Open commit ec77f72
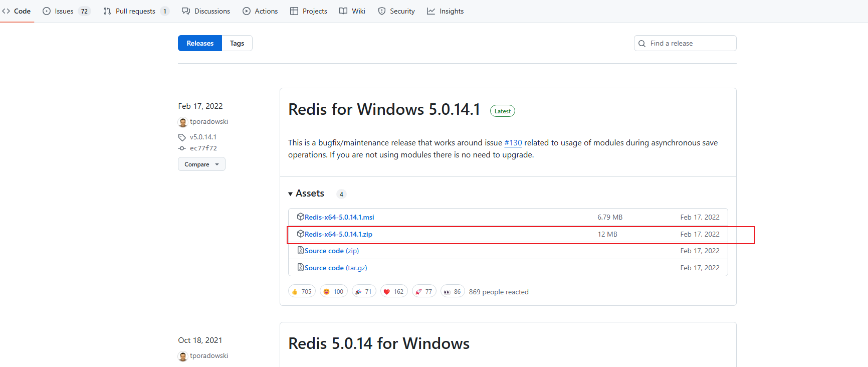868x367 pixels. (x=203, y=148)
